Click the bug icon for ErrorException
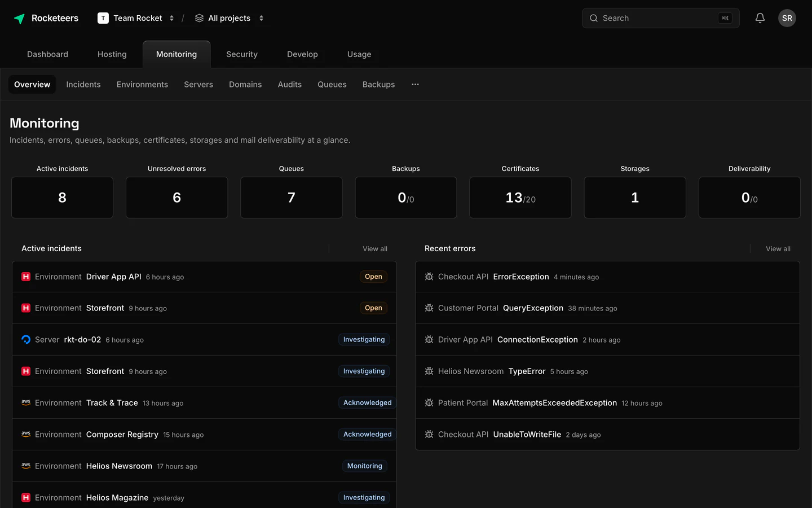This screenshot has height=508, width=812. click(429, 277)
